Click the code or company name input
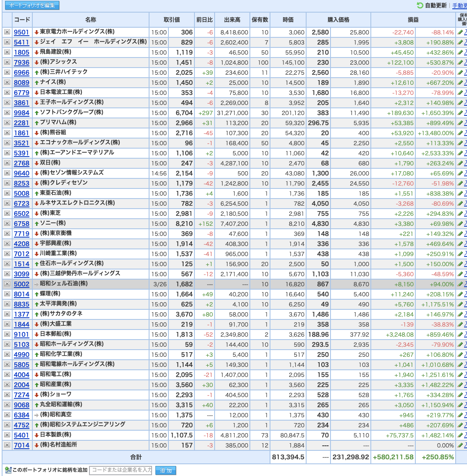 coord(121,470)
